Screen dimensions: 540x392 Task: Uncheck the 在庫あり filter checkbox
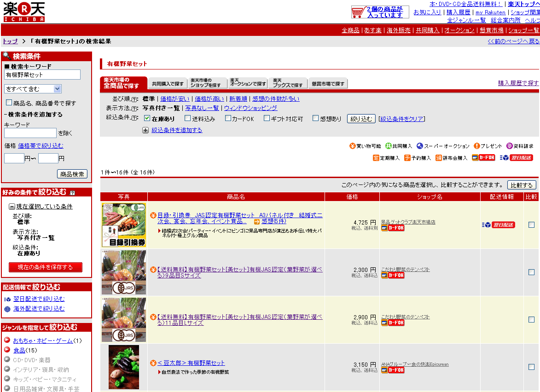[147, 118]
